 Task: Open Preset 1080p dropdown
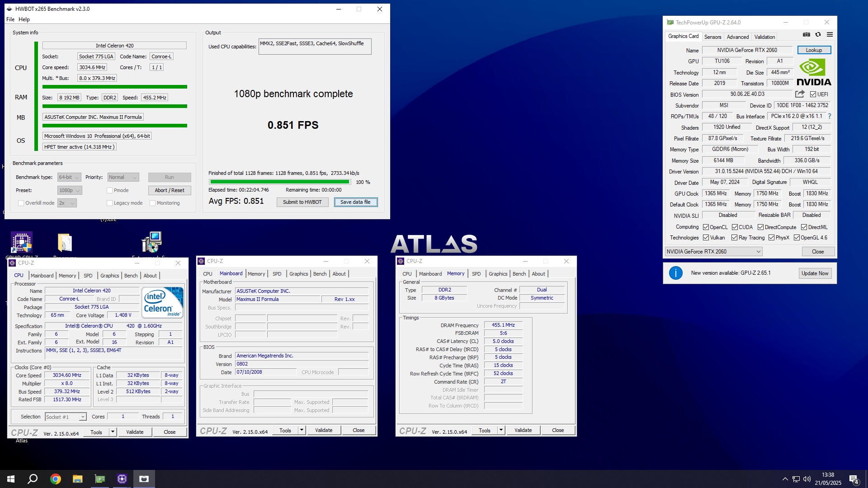coord(70,190)
